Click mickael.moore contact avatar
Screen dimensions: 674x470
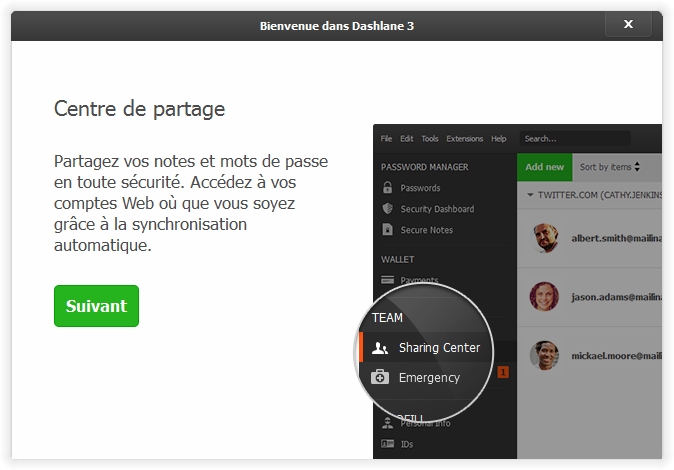click(x=544, y=356)
